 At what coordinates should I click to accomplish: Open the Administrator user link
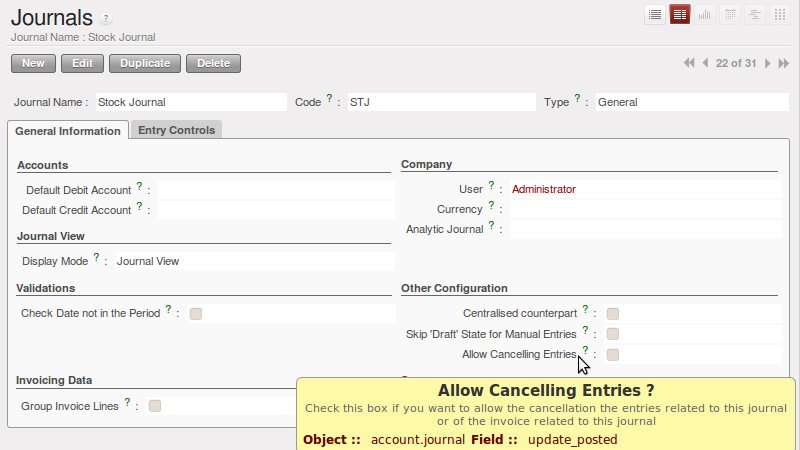pyautogui.click(x=543, y=189)
